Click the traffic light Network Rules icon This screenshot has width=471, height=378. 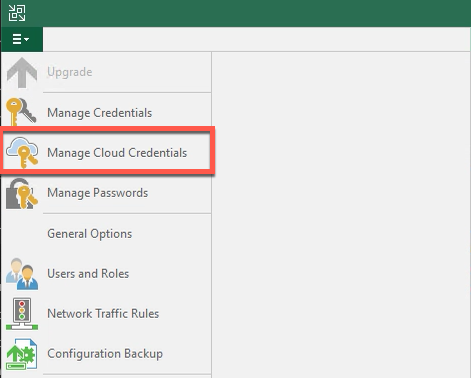click(22, 314)
